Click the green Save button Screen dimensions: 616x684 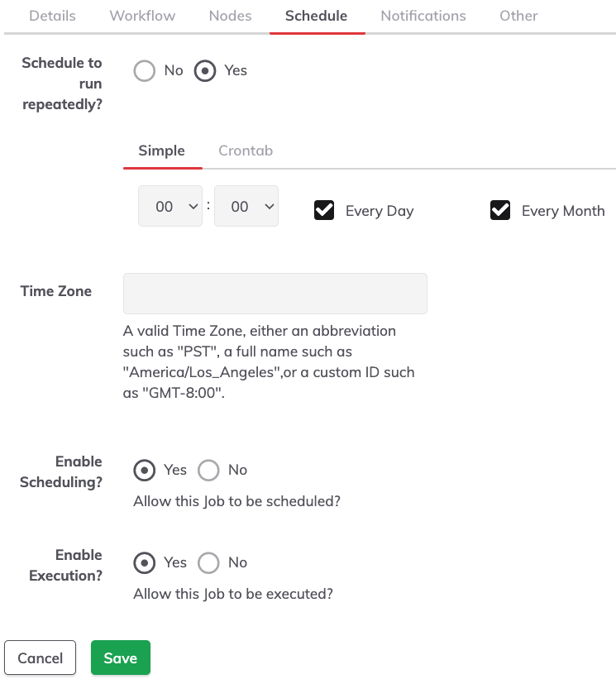121,658
